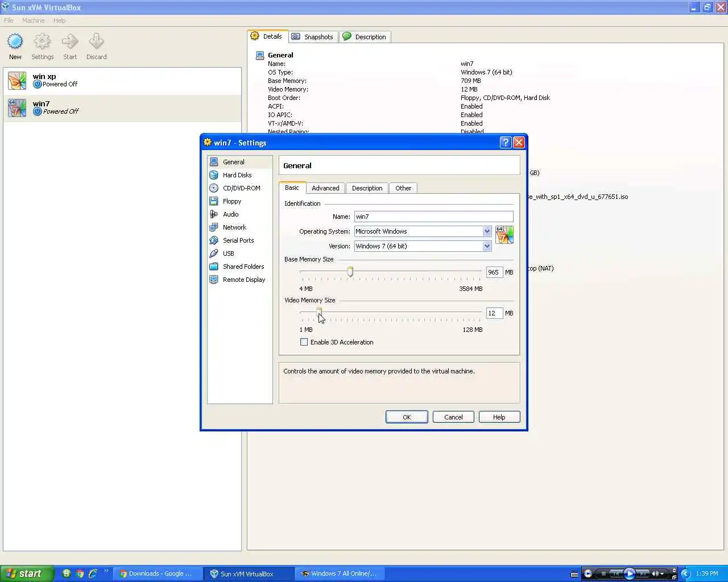Switch to the Advanced tab
Screen dimensions: 728x582
pyautogui.click(x=325, y=188)
